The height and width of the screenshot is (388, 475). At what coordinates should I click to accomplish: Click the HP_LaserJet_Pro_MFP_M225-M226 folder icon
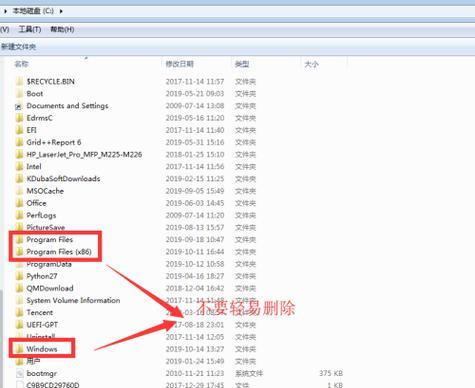pos(20,154)
